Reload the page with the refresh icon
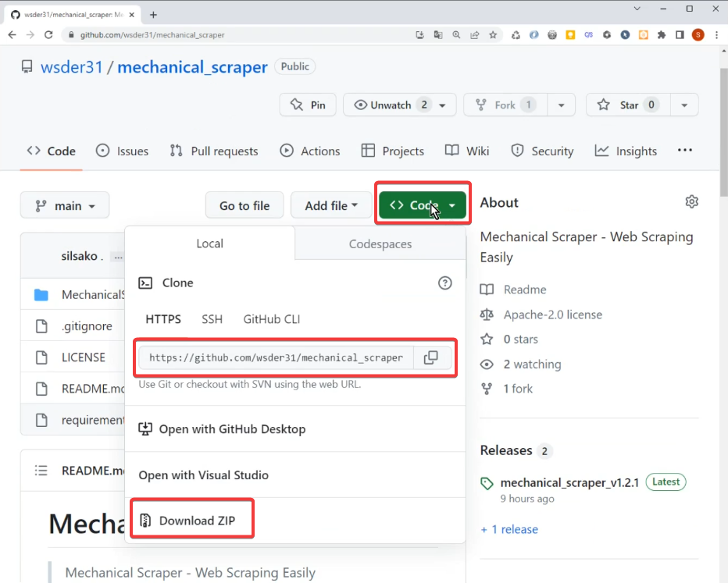Image resolution: width=728 pixels, height=583 pixels. [x=48, y=35]
